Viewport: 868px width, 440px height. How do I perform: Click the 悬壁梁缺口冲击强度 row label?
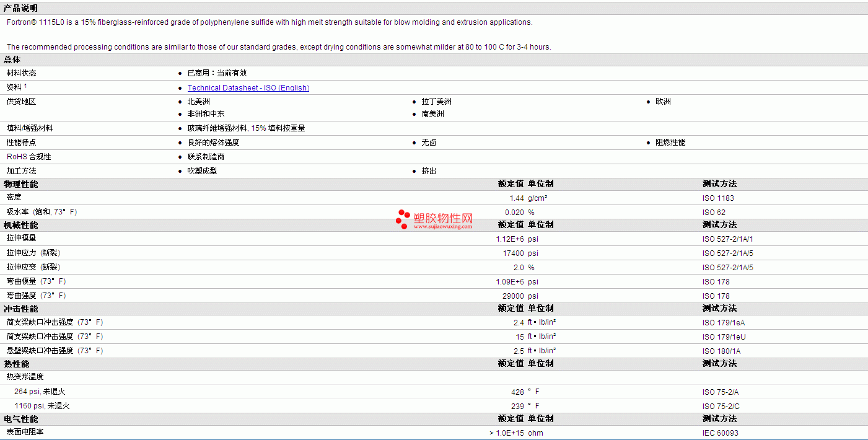point(55,351)
